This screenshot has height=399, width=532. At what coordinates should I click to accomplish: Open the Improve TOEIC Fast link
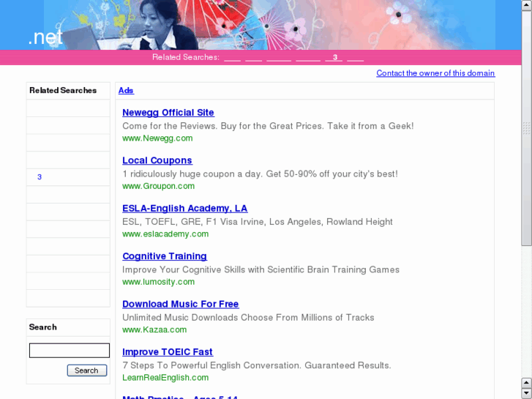click(168, 352)
